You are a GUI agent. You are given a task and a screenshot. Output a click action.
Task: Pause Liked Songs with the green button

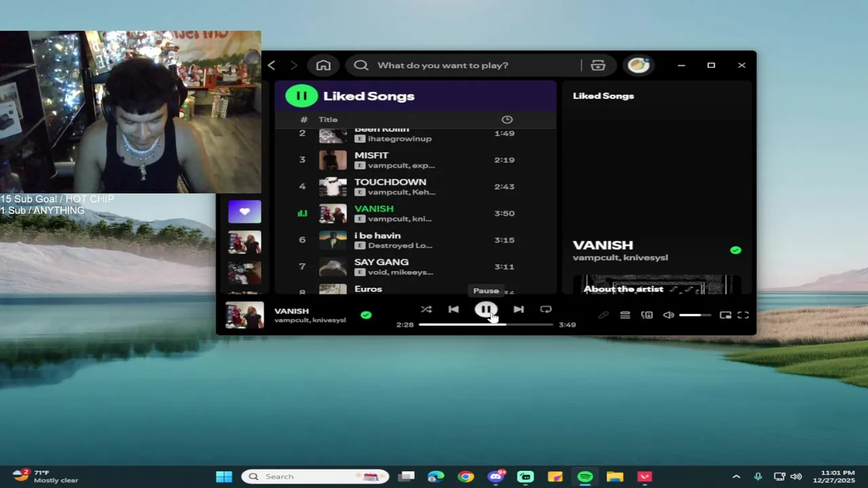301,96
